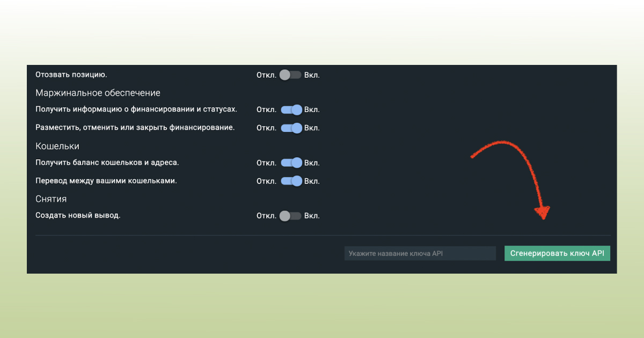Enable the "Создать новый вывод" withdrawal toggle
This screenshot has height=338, width=644.
coord(290,215)
